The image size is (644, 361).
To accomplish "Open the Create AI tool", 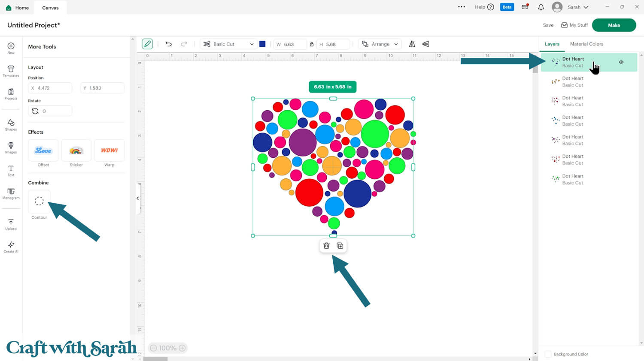I will pyautogui.click(x=11, y=247).
